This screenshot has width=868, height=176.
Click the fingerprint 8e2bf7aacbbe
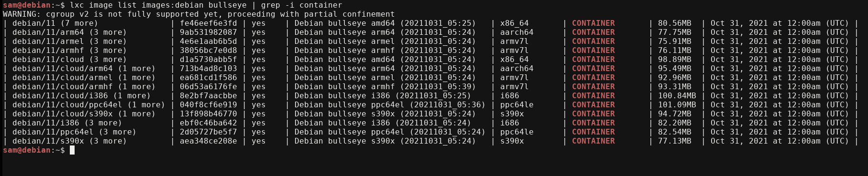click(208, 95)
